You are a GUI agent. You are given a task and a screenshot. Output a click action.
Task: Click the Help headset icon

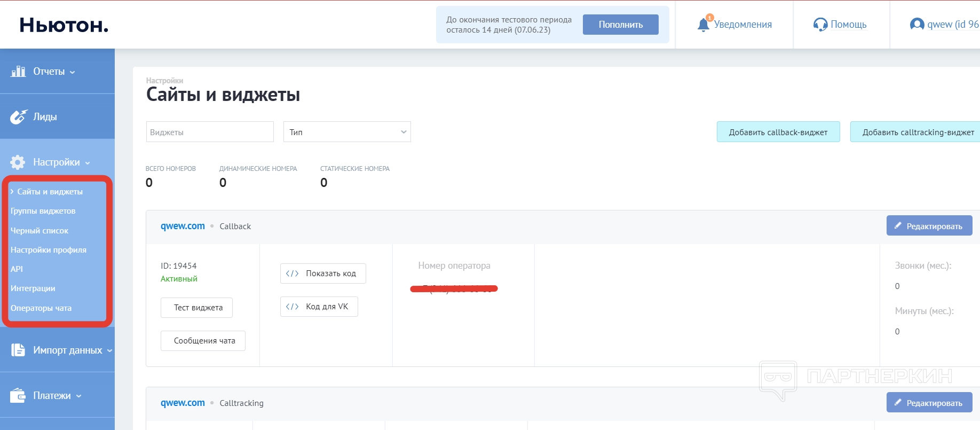(x=820, y=25)
